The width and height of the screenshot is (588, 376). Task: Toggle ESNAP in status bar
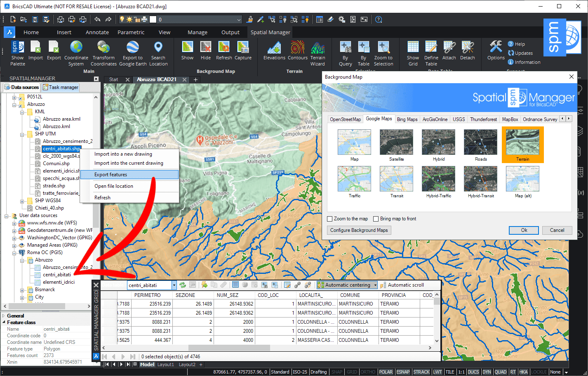coord(403,372)
